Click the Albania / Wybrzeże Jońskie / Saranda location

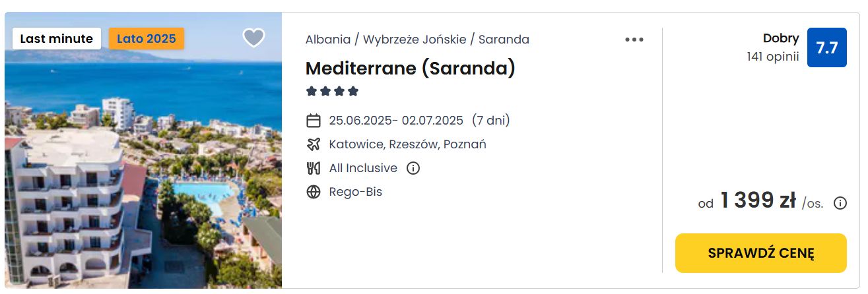pos(417,40)
